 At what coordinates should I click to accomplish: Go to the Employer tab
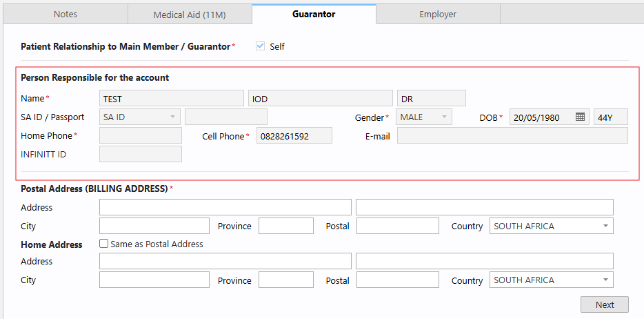click(x=438, y=14)
